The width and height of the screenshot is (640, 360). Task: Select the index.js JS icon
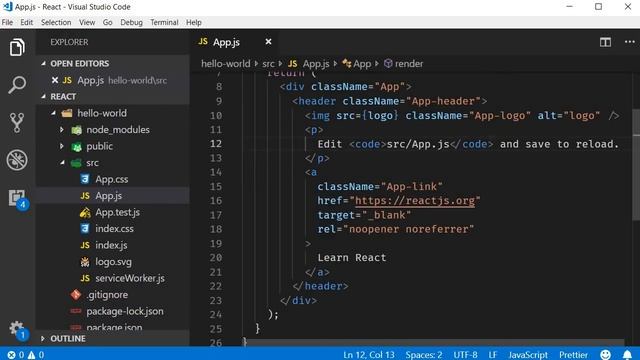tap(85, 245)
